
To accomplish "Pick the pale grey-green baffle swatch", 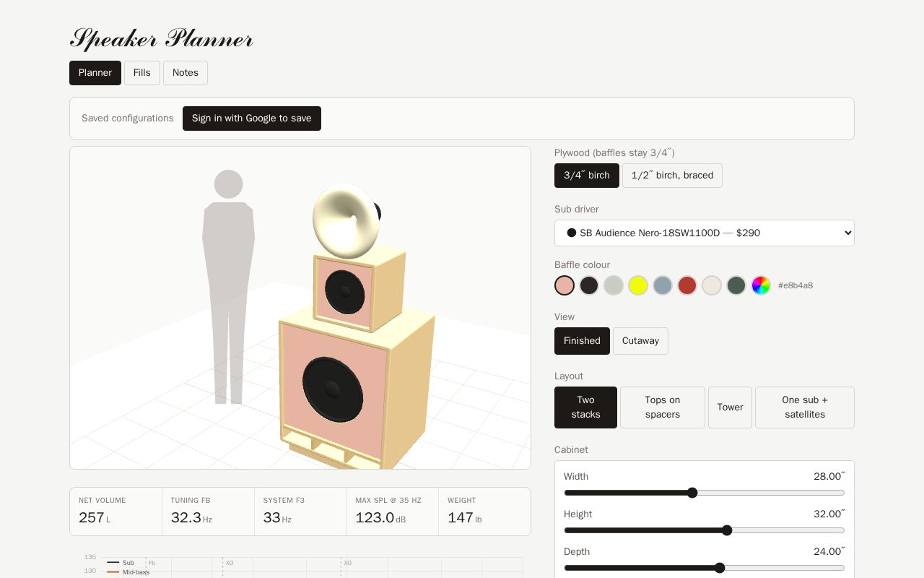I will pyautogui.click(x=614, y=285).
